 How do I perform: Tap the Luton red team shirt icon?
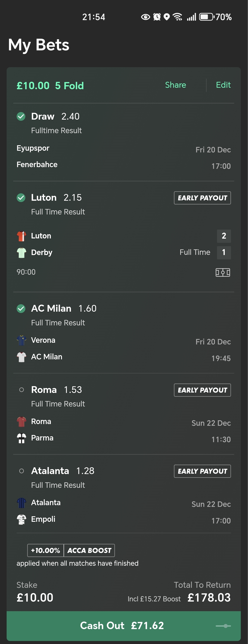point(22,236)
